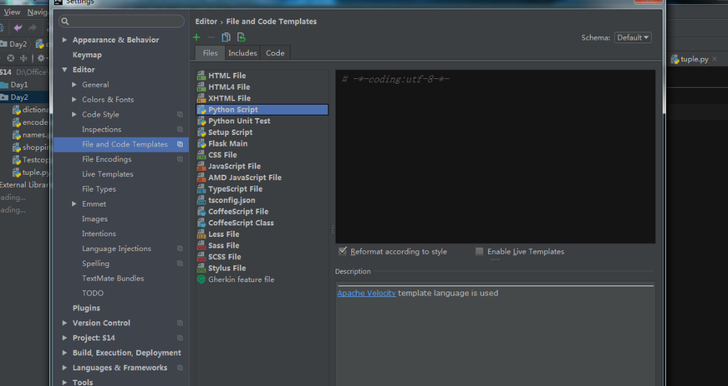Open the Schema Default dropdown
The width and height of the screenshot is (728, 386).
632,38
